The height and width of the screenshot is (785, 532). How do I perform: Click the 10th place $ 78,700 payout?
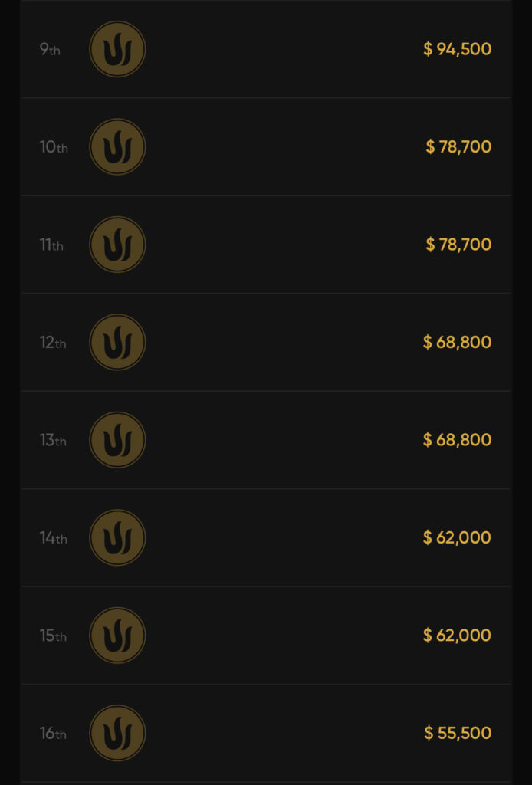(458, 146)
